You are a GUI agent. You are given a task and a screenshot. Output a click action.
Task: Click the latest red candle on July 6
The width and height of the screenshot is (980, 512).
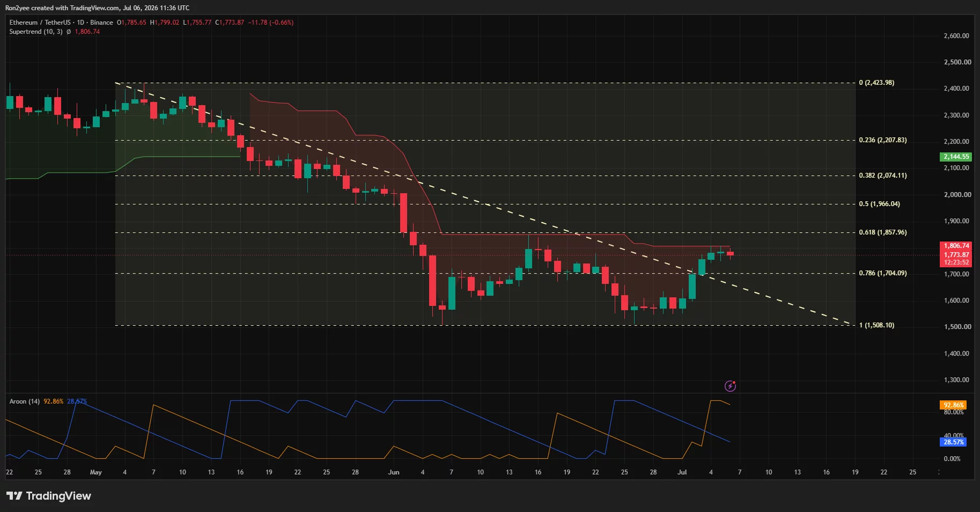coord(730,254)
